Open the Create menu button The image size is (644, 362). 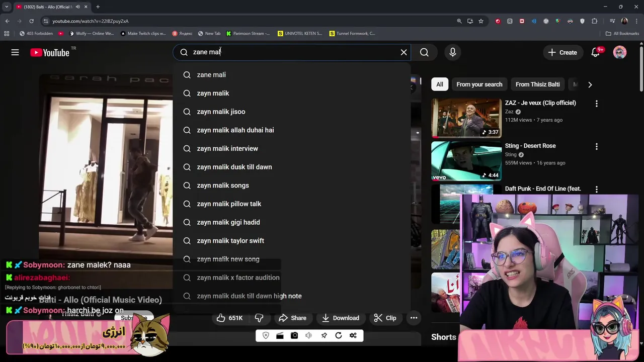[x=562, y=52]
